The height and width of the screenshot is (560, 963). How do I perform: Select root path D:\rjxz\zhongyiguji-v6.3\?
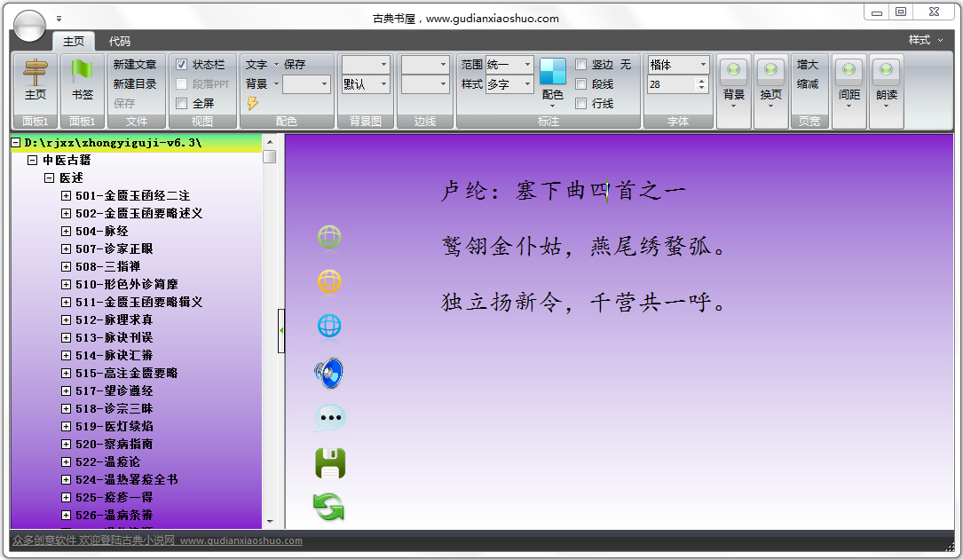point(113,143)
